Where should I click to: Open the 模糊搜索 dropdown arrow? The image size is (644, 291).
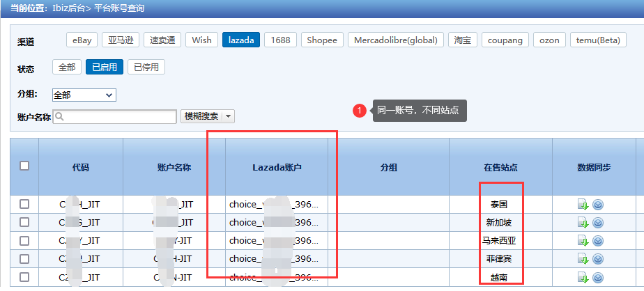point(228,116)
